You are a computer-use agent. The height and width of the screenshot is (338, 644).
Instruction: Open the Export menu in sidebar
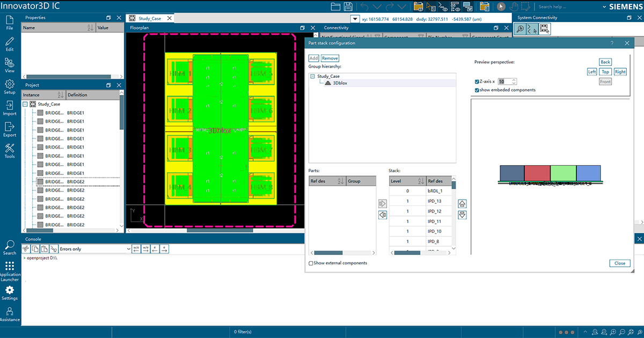click(x=10, y=130)
